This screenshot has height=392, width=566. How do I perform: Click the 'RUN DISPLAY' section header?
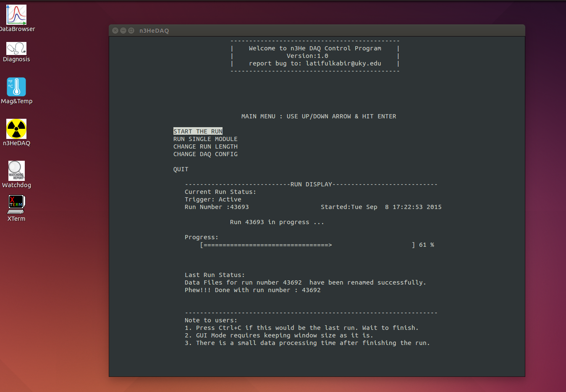click(311, 184)
